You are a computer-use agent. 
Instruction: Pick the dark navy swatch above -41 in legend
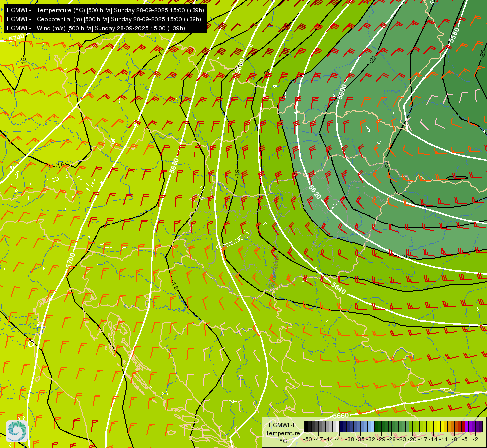pos(341,427)
